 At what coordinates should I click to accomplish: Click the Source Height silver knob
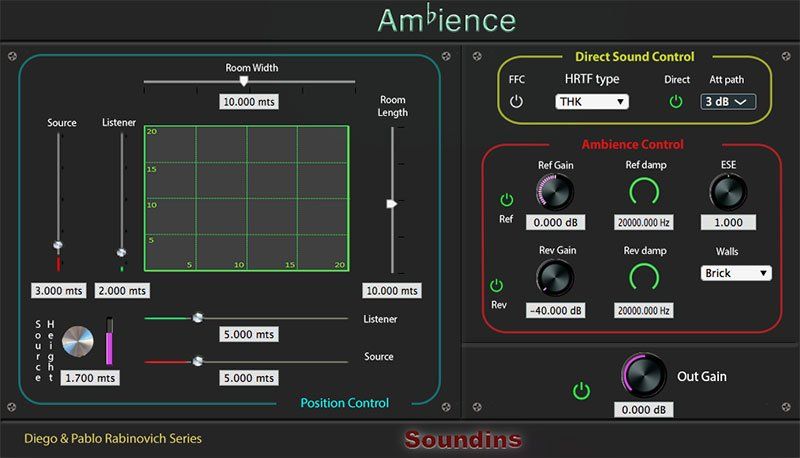pyautogui.click(x=78, y=342)
